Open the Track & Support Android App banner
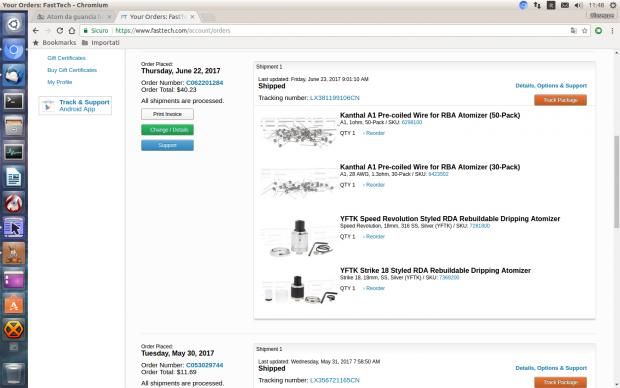The height and width of the screenshot is (388, 620). pos(75,106)
